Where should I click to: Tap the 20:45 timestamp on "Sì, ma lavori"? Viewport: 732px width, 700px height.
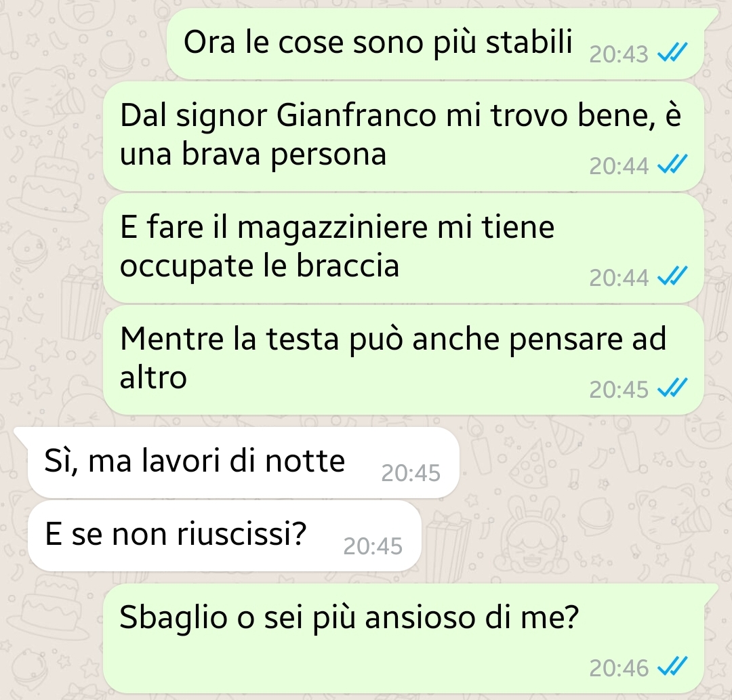pyautogui.click(x=411, y=473)
